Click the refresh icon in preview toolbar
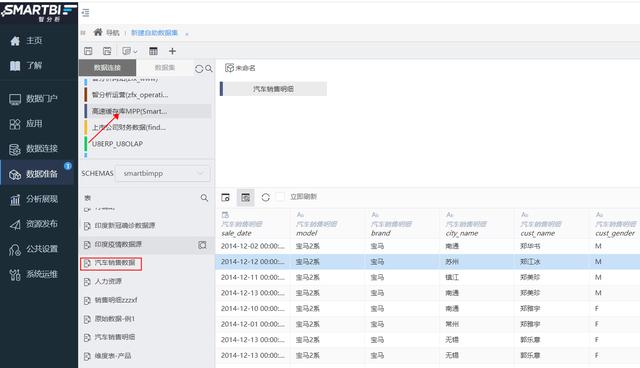This screenshot has height=368, width=640. pos(266,197)
